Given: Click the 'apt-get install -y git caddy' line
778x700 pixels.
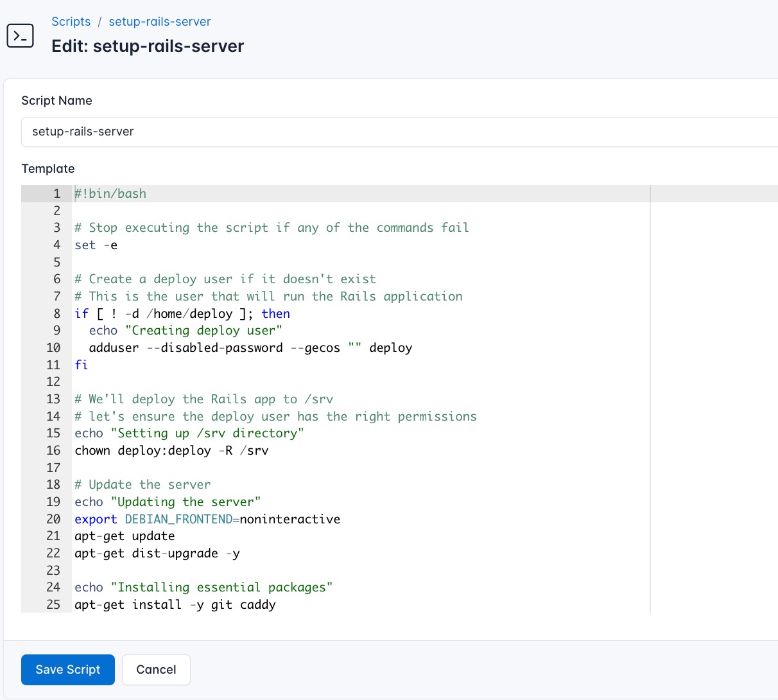Looking at the screenshot, I should point(175,605).
